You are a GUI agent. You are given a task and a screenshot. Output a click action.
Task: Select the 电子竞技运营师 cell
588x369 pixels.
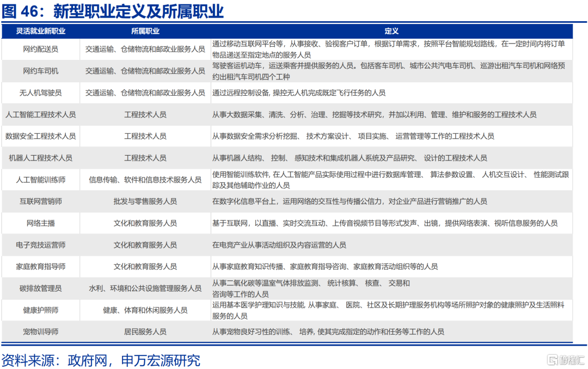coord(40,245)
